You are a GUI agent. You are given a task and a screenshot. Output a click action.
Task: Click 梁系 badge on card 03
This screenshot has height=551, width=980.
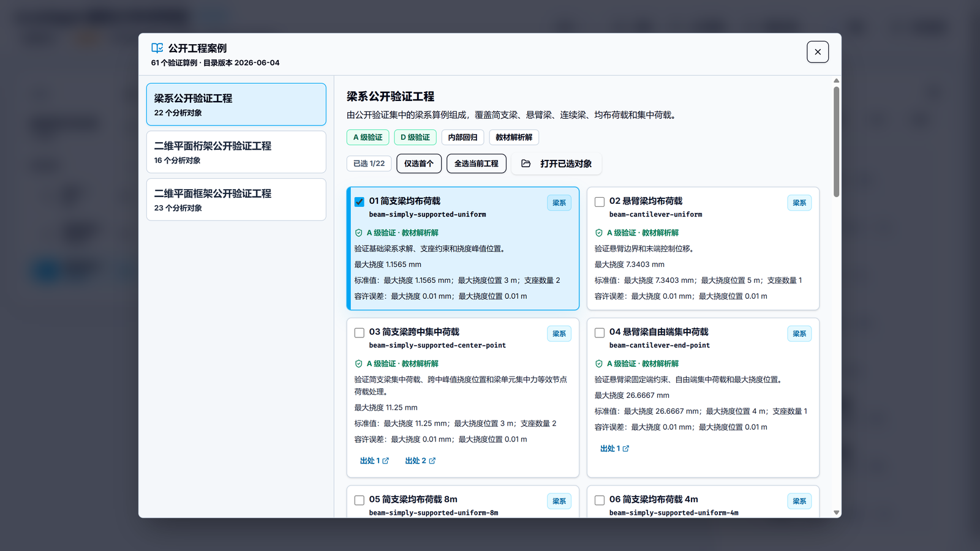point(559,334)
